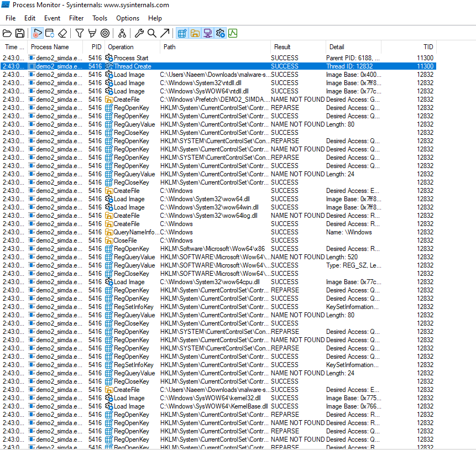Show the Process Tree icon
476x450 pixels.
coord(122,33)
